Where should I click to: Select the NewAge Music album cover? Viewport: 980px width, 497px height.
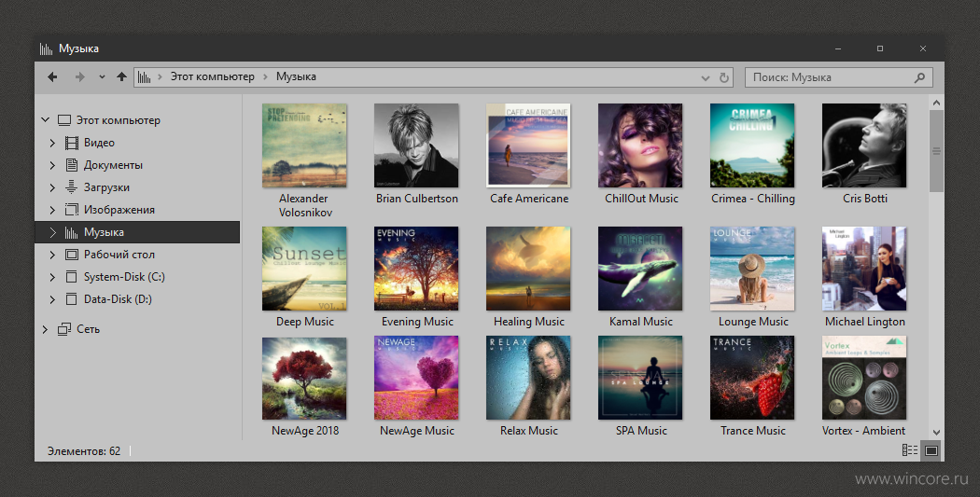pos(416,378)
